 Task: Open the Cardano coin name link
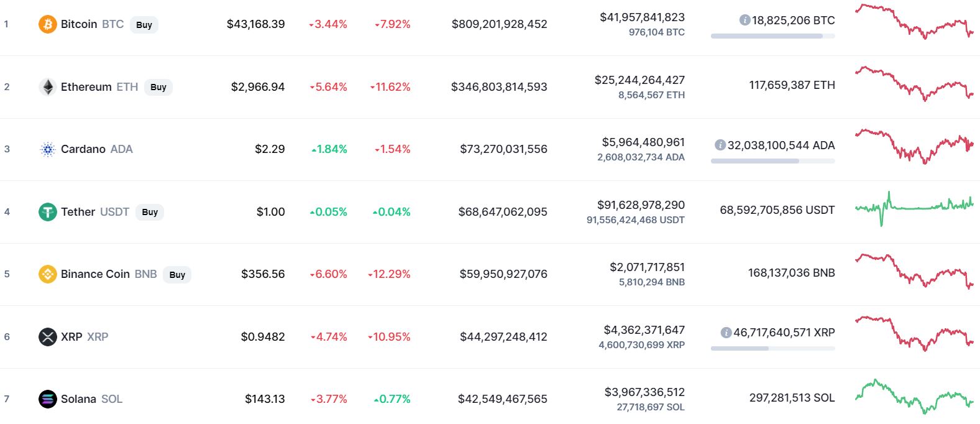(x=83, y=149)
